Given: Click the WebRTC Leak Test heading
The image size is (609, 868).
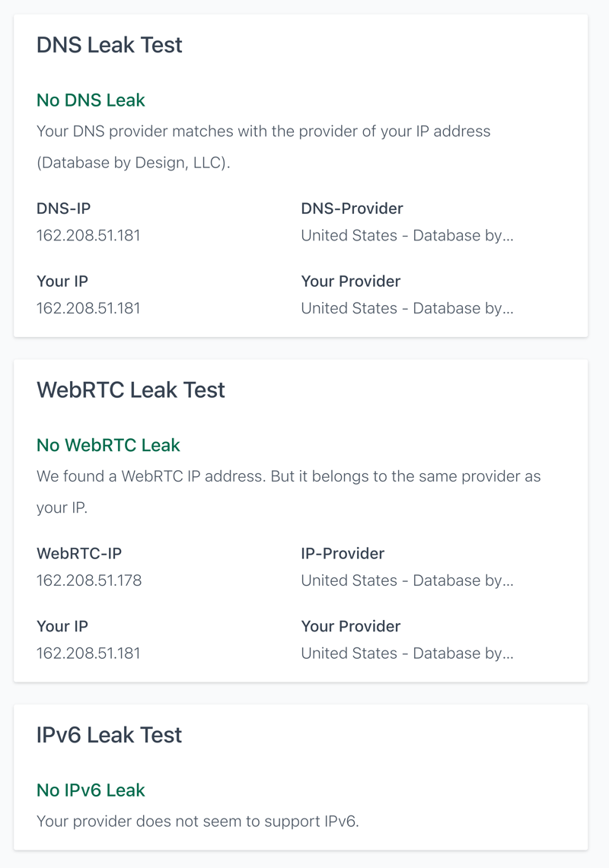Looking at the screenshot, I should click(x=131, y=390).
